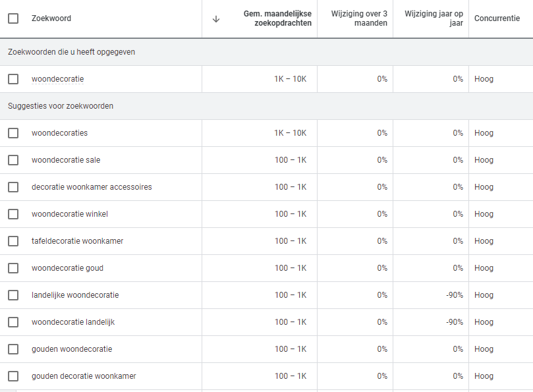This screenshot has width=533, height=392.
Task: Enable checkbox for decoratie woonkamer accessoires
Action: (x=13, y=187)
